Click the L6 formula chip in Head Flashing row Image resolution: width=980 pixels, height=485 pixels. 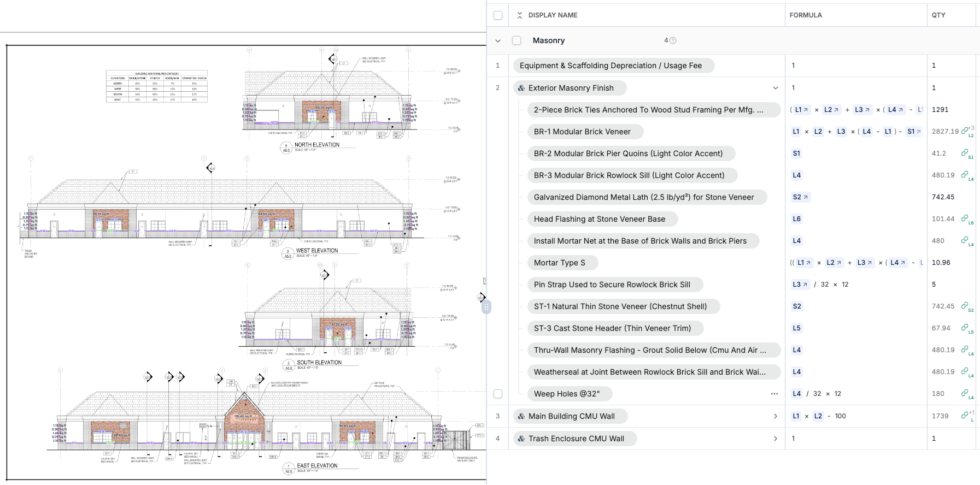coord(797,219)
